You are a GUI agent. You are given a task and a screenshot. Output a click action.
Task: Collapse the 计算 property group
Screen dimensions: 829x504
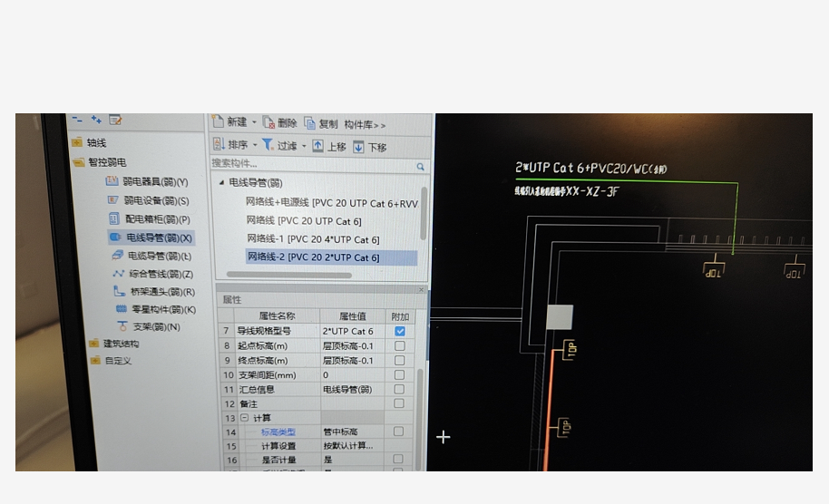244,417
